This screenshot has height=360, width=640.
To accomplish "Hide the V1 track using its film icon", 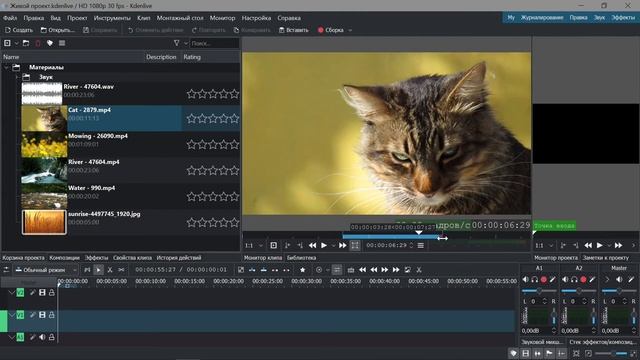I will point(42,315).
